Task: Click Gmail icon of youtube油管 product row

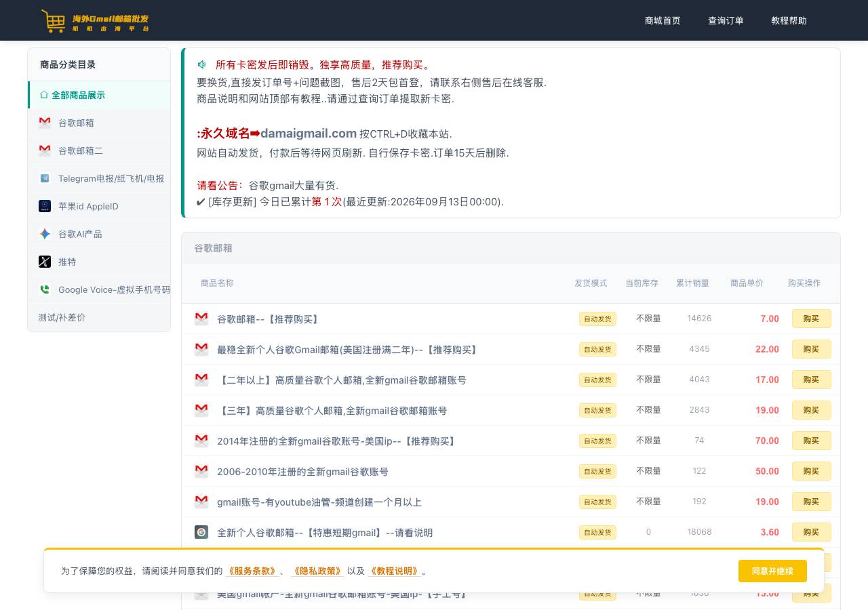Action: [201, 502]
